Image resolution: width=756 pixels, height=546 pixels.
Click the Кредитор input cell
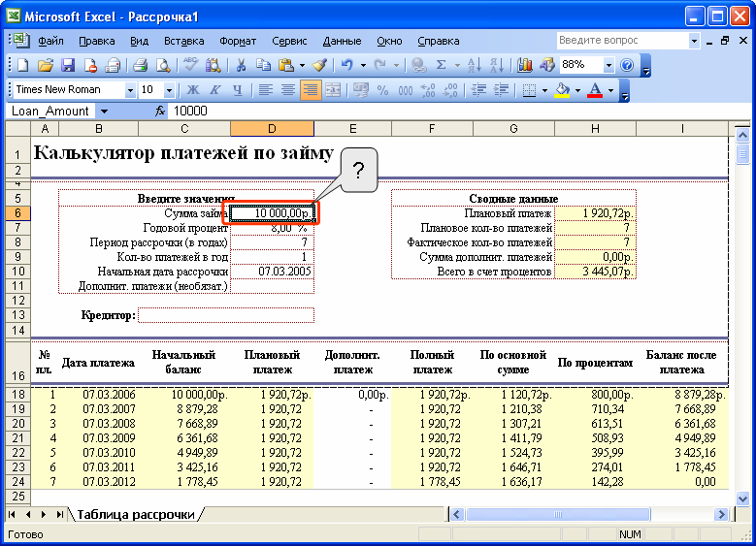(226, 315)
